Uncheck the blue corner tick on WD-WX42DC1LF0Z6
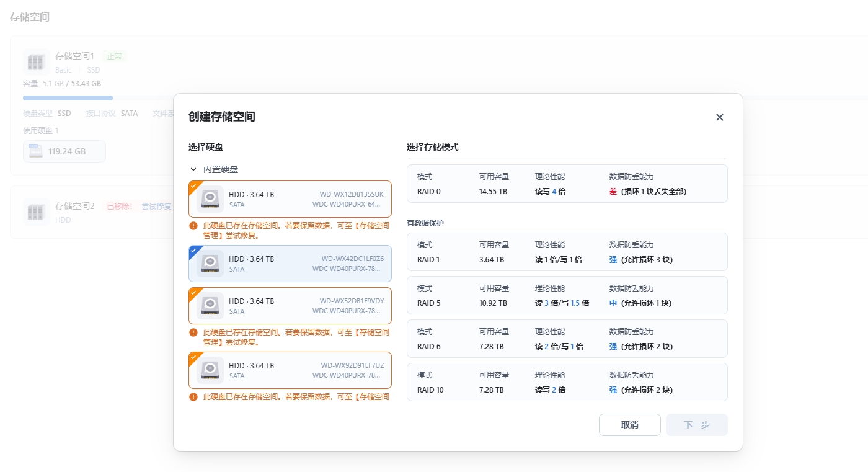This screenshot has width=868, height=472. coord(193,249)
